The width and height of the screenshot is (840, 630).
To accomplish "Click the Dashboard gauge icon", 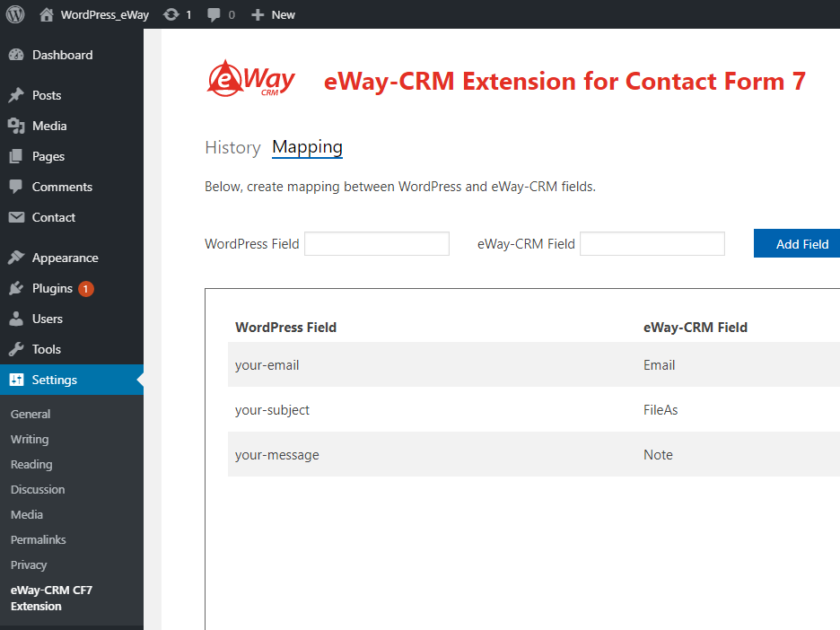I will point(16,55).
